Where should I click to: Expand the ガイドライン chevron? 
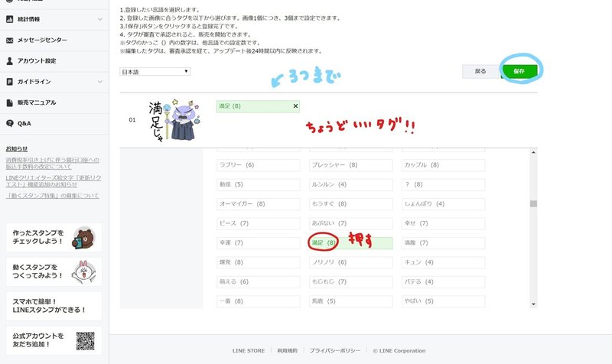click(x=100, y=82)
